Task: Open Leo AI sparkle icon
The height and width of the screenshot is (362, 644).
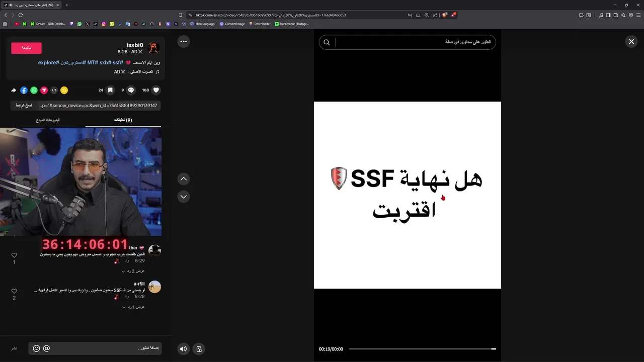Action: click(x=623, y=15)
